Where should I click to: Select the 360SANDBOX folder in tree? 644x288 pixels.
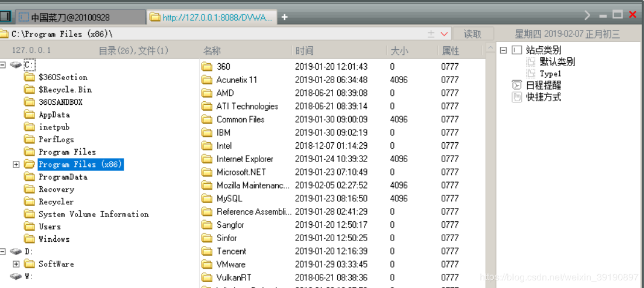pyautogui.click(x=60, y=102)
